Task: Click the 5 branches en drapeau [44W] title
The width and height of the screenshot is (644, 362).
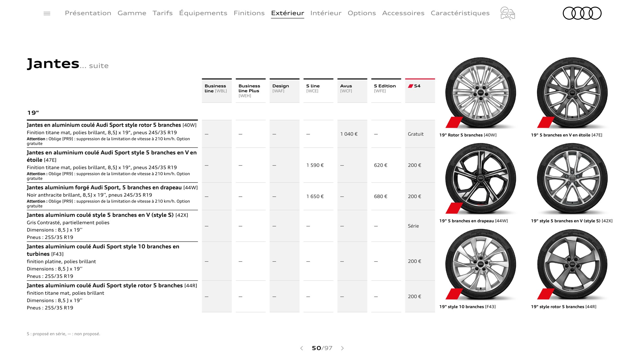Action: 112,187
